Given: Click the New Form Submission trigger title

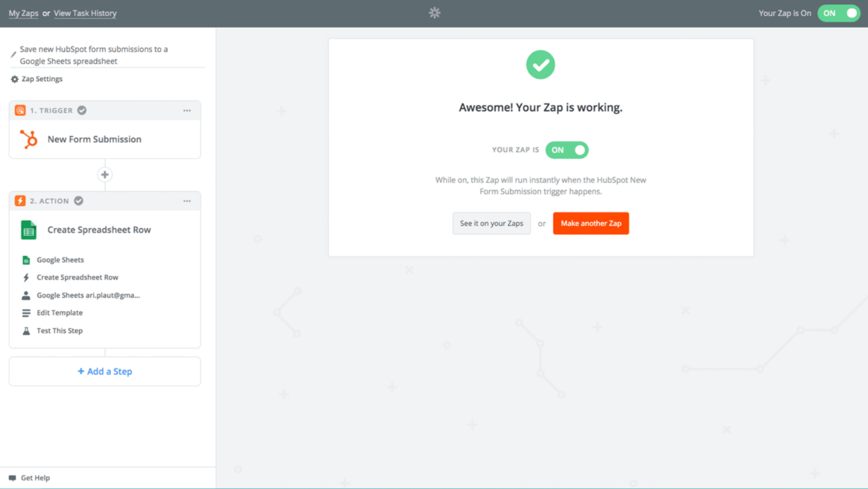Looking at the screenshot, I should pyautogui.click(x=94, y=139).
